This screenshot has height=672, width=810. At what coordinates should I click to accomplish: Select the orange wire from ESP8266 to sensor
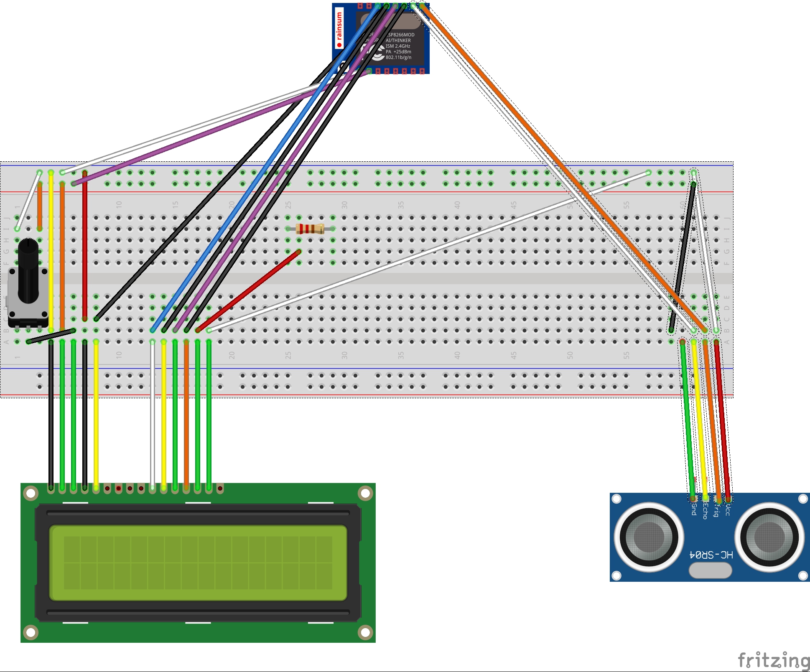tap(564, 168)
